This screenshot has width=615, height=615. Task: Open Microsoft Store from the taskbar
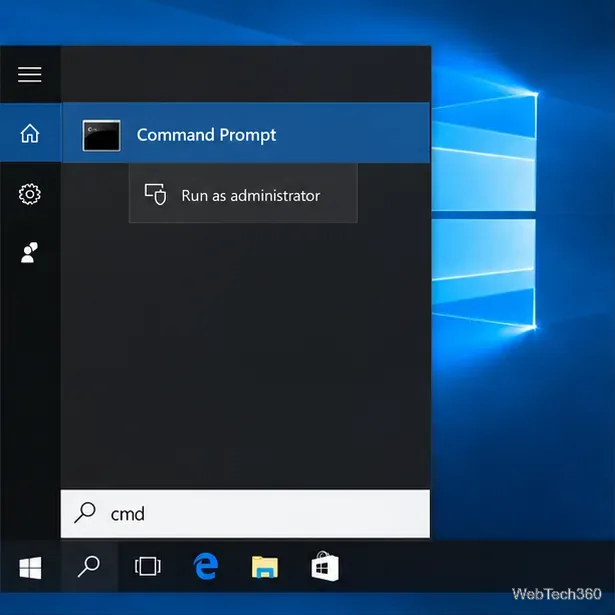pyautogui.click(x=325, y=566)
